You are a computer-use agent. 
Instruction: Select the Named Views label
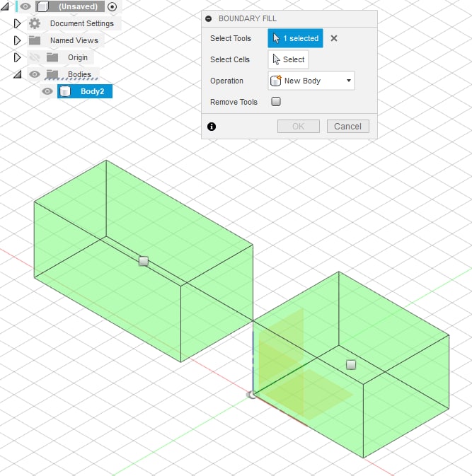pyautogui.click(x=74, y=40)
